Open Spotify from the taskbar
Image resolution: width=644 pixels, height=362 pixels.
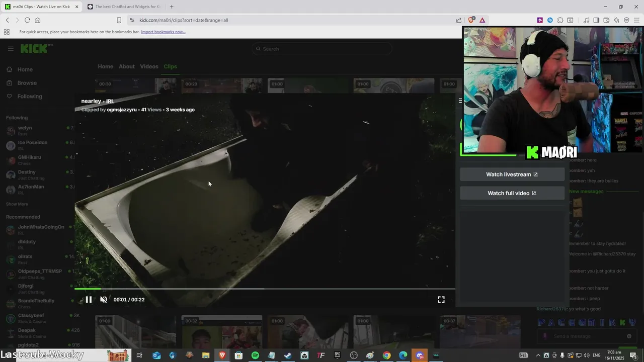pyautogui.click(x=255, y=355)
